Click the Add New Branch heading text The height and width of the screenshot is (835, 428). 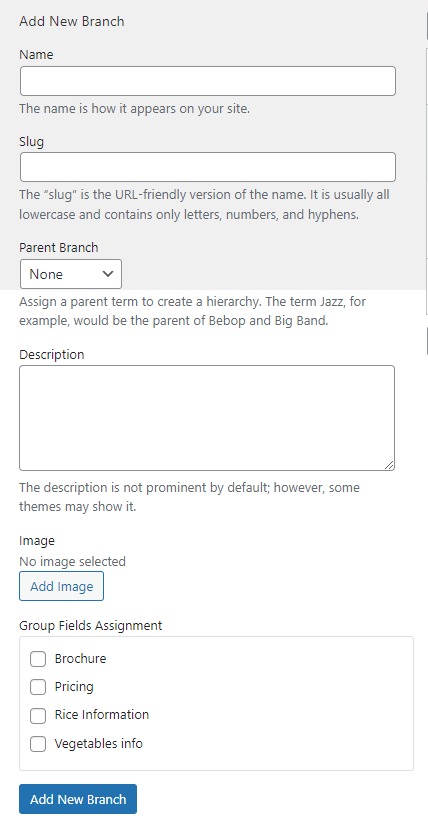coord(72,21)
